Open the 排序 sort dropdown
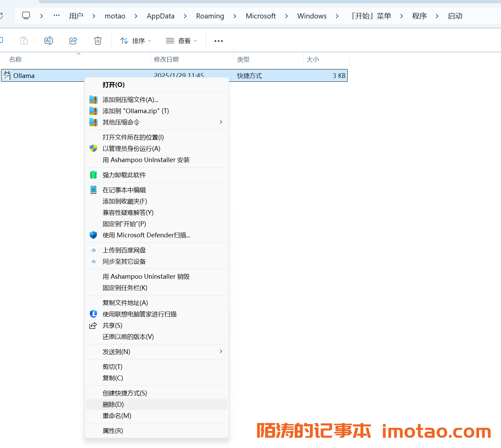 (136, 41)
